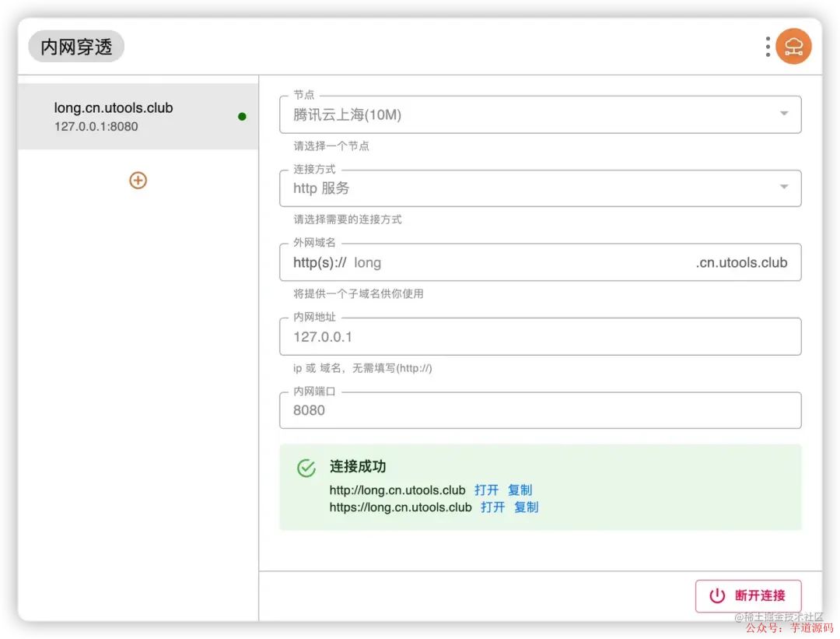Click the green connection status dot
The height and width of the screenshot is (639, 840).
(x=242, y=116)
